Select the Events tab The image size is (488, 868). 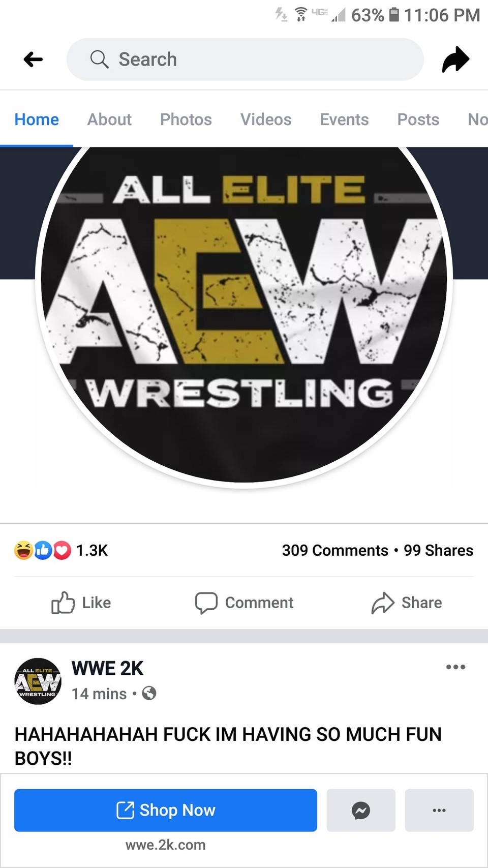pos(344,119)
